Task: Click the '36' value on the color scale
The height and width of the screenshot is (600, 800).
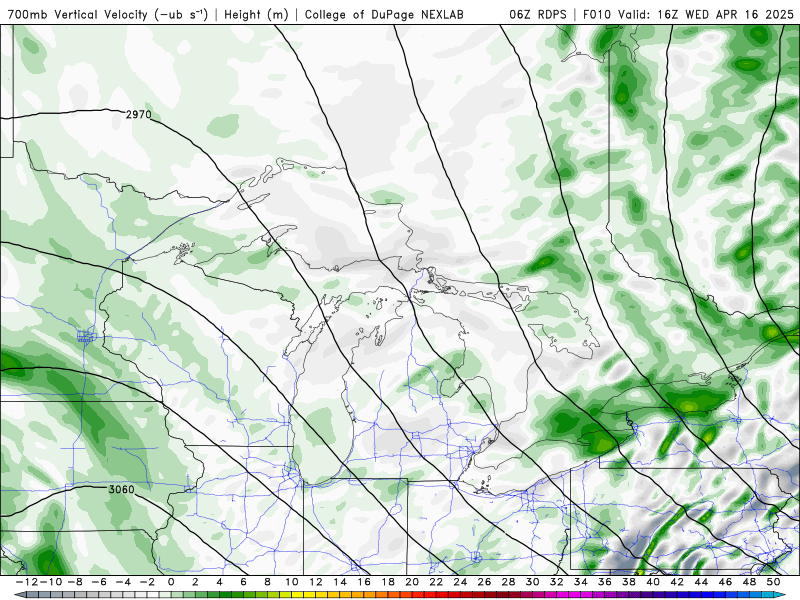Action: [605, 582]
